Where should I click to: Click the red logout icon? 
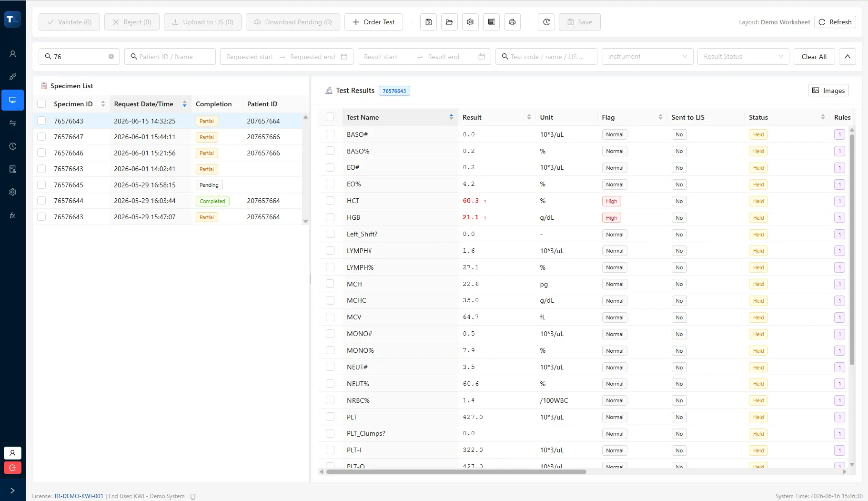[x=12, y=468]
